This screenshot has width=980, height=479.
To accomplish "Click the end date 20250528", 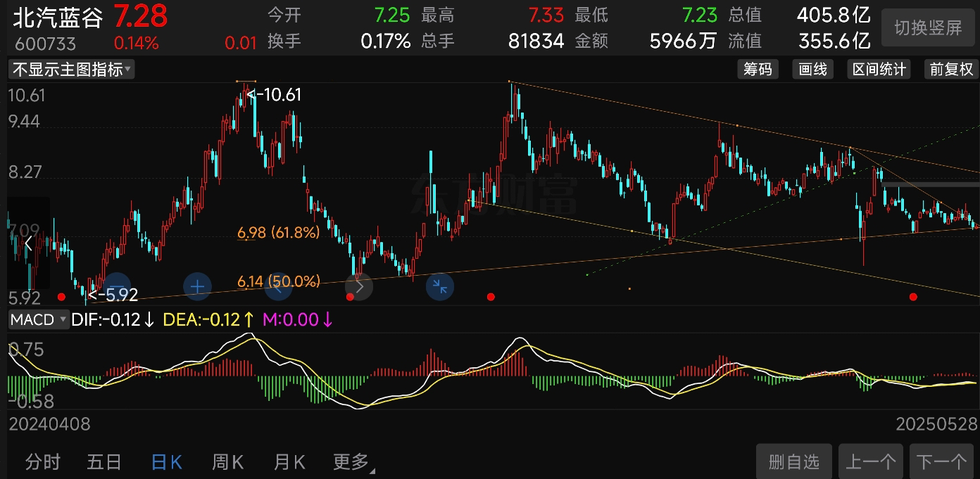I will pos(937,424).
